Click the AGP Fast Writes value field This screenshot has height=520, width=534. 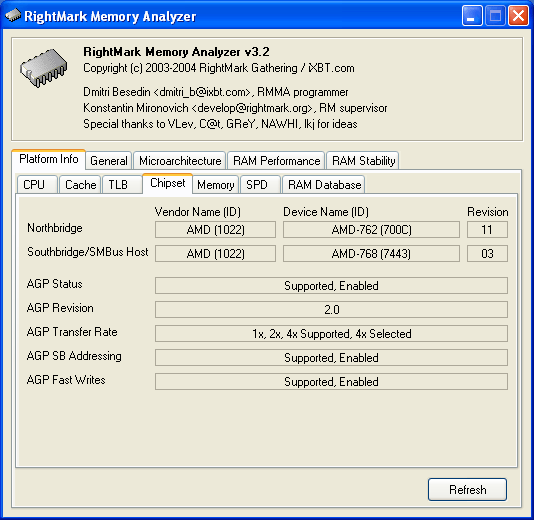tap(331, 382)
